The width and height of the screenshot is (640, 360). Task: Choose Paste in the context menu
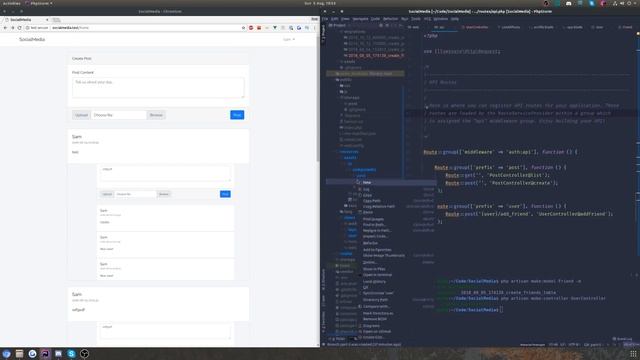point(396,212)
